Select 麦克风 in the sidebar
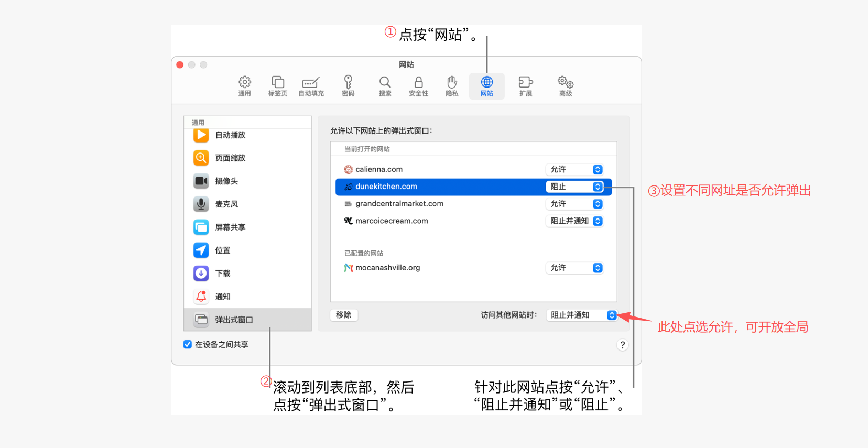 (x=247, y=204)
